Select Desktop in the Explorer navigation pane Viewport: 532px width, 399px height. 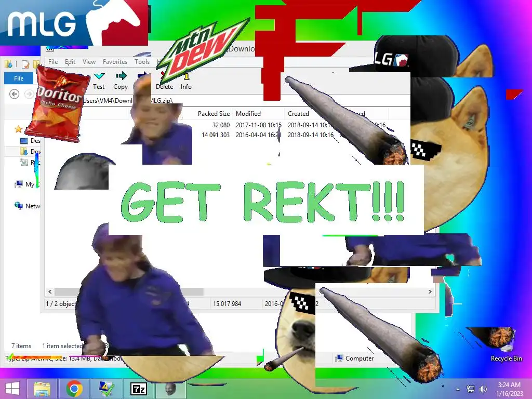tap(30, 140)
